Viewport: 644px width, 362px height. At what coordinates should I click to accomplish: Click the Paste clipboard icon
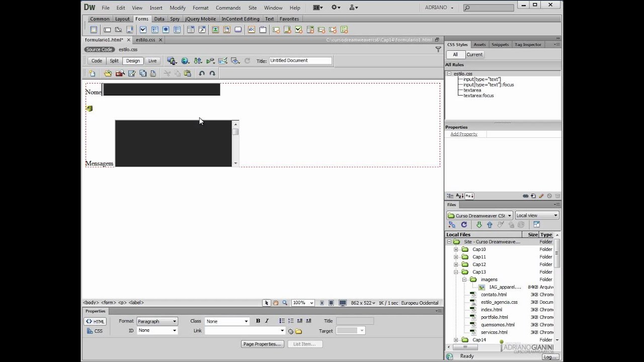188,73
